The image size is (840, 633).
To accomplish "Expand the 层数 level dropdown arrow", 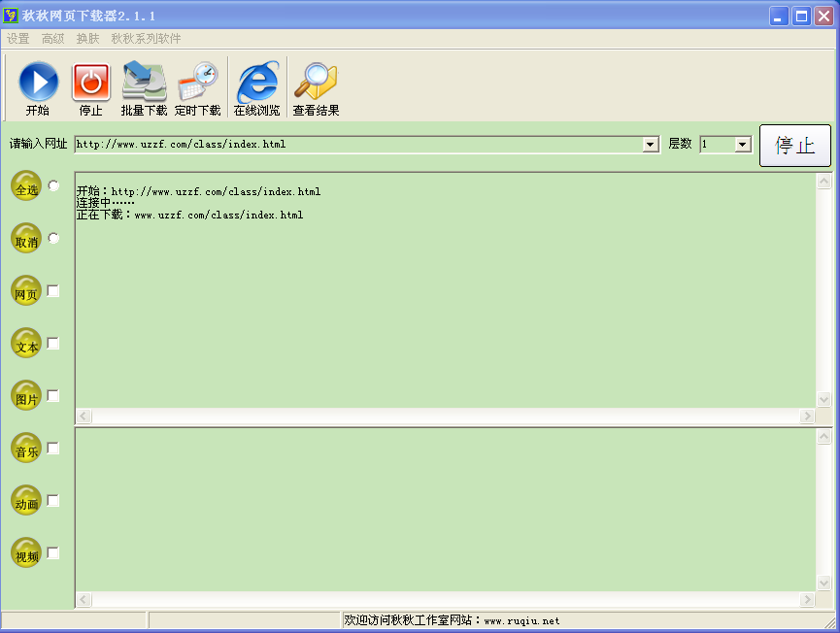I will (x=743, y=144).
